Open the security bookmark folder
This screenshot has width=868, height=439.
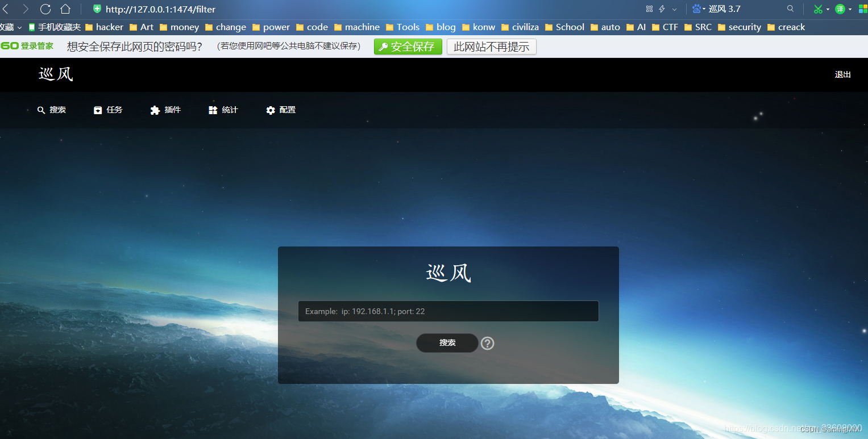pos(740,27)
